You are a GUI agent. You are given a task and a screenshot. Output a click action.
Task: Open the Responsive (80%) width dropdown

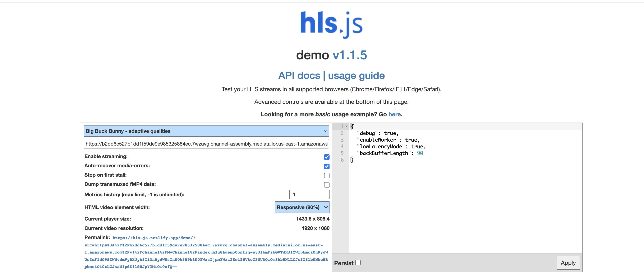[302, 207]
